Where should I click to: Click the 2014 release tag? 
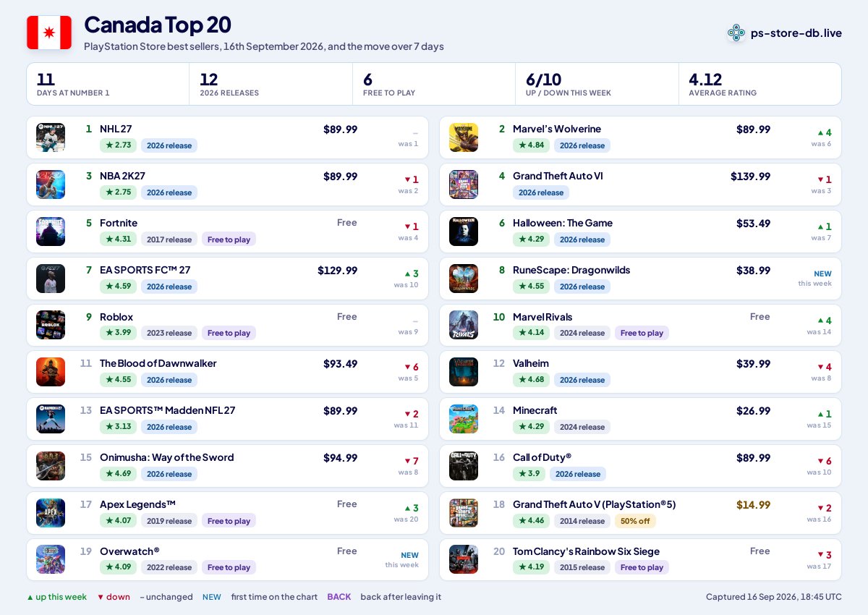tap(582, 521)
